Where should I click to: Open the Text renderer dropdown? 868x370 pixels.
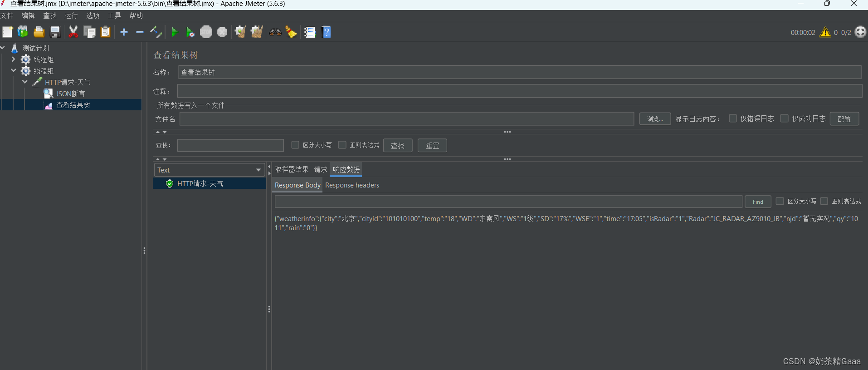tap(210, 170)
